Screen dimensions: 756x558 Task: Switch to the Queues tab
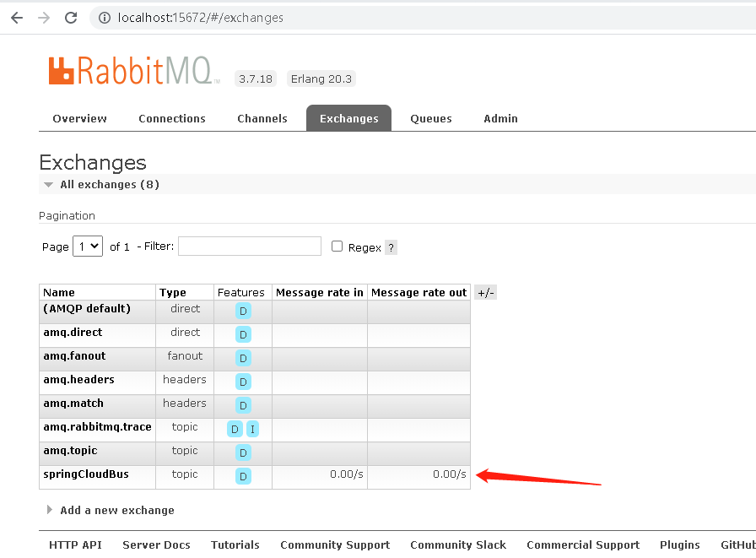[x=431, y=119]
